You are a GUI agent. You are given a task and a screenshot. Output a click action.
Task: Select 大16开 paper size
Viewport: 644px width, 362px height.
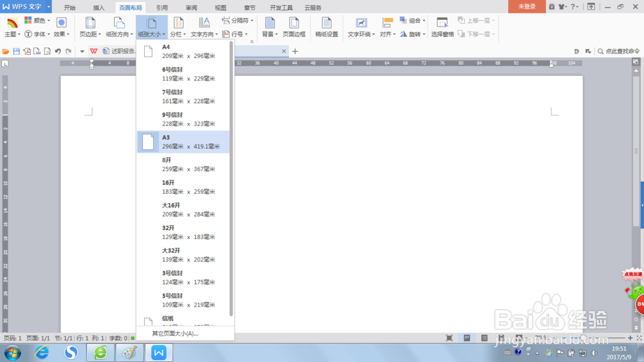tap(183, 209)
